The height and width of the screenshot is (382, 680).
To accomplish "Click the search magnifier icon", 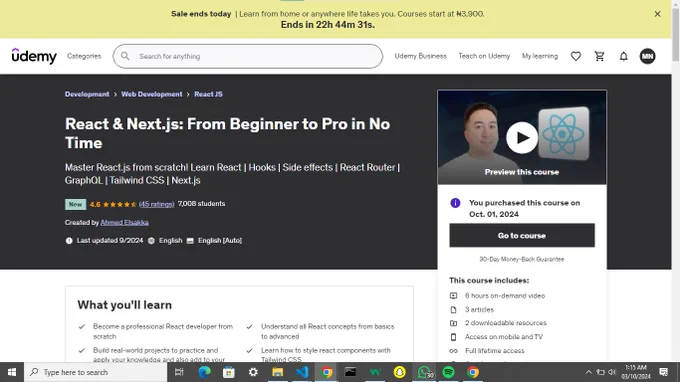I will (x=125, y=56).
